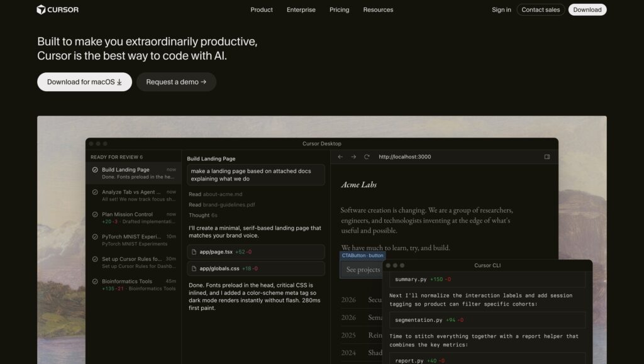Click the browser reload icon

tap(367, 157)
